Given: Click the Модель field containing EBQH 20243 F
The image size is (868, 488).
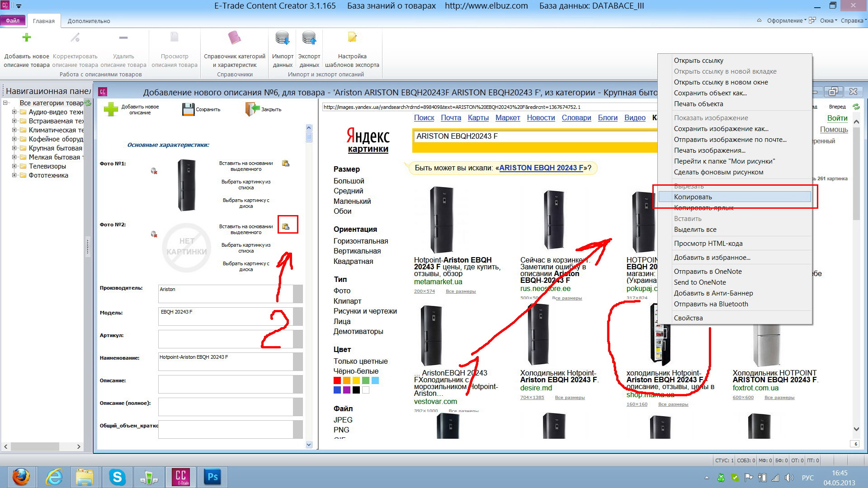Looking at the screenshot, I should [226, 316].
